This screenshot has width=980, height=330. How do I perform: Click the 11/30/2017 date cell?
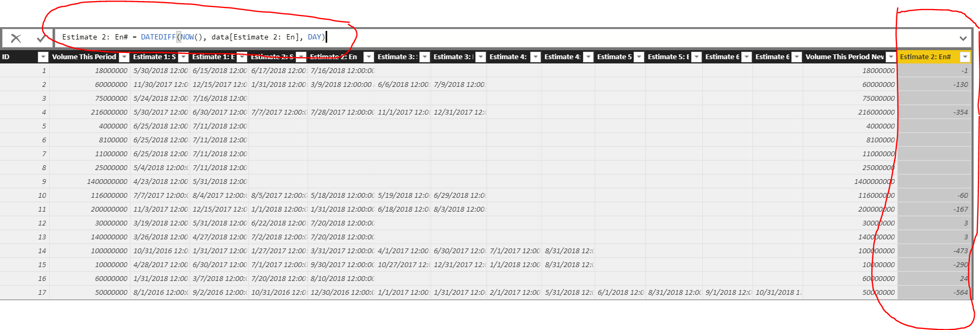click(x=160, y=85)
